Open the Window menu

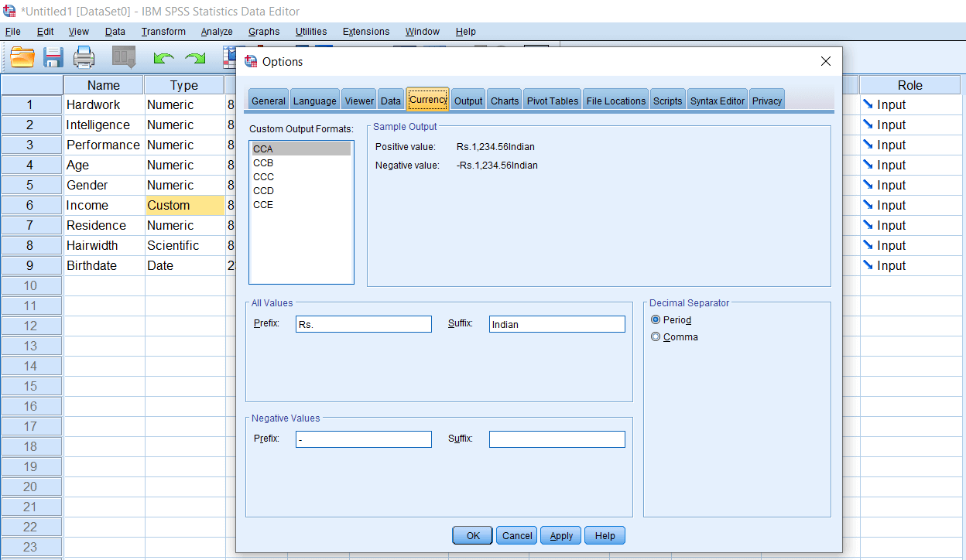coord(422,32)
